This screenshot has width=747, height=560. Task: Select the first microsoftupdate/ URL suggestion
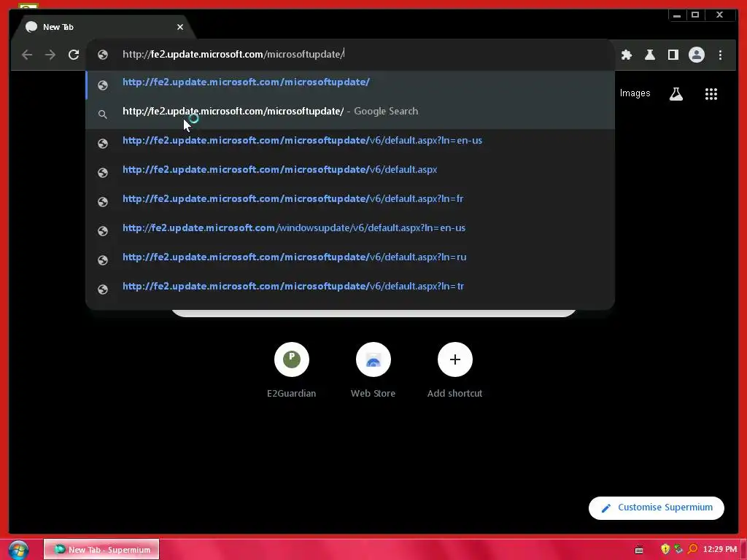(350, 85)
